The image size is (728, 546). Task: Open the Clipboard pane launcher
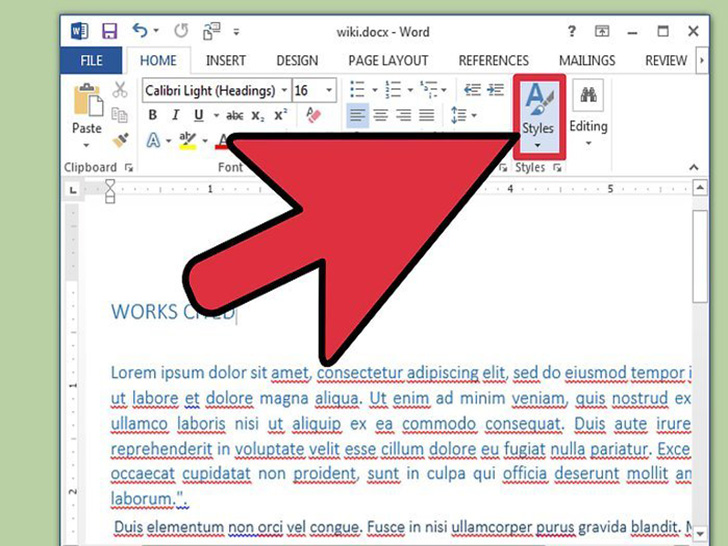pyautogui.click(x=129, y=168)
